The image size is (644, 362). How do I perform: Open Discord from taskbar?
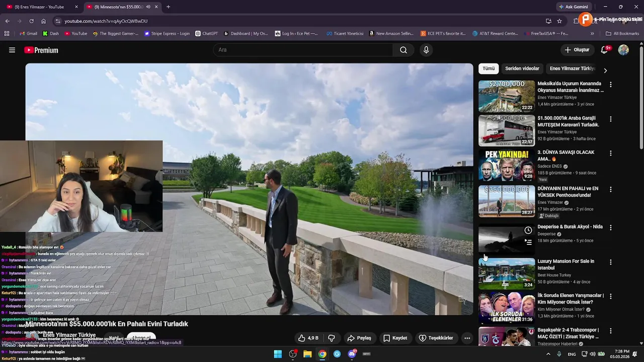click(352, 354)
